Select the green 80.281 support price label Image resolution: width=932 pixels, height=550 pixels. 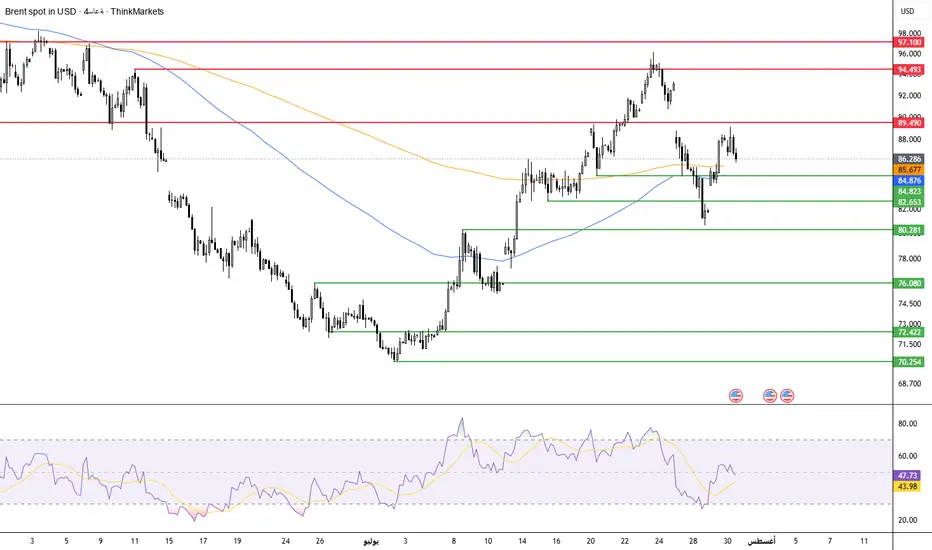click(x=909, y=230)
